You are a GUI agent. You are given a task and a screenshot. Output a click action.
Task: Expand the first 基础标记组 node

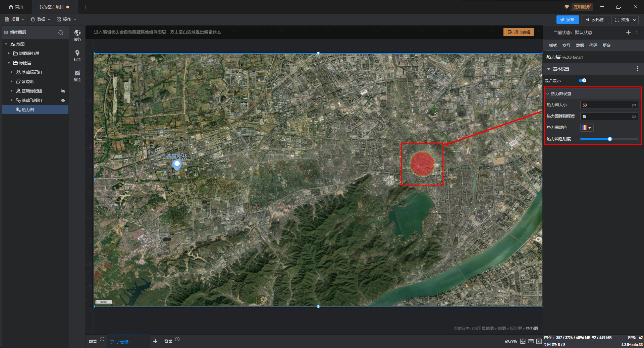point(11,72)
